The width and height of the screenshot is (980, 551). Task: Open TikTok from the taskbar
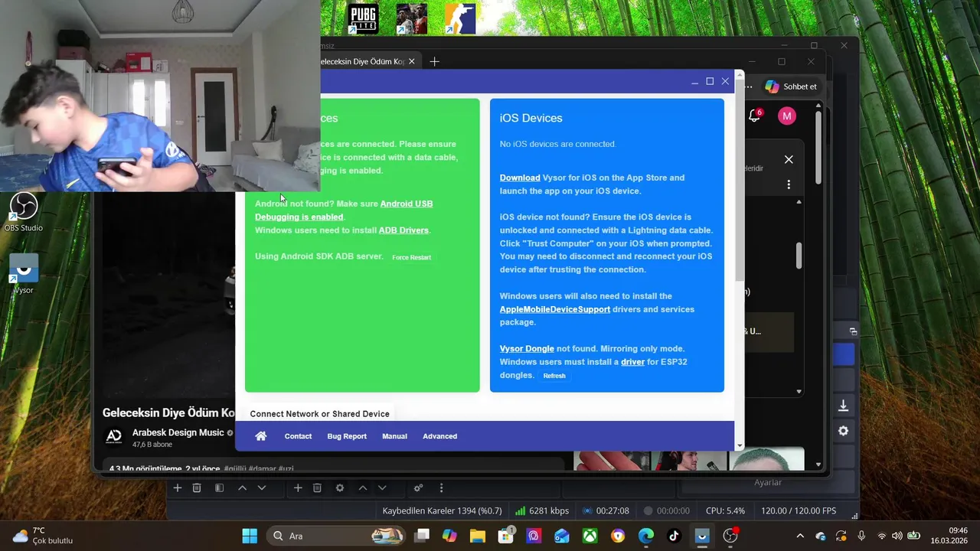pyautogui.click(x=674, y=536)
